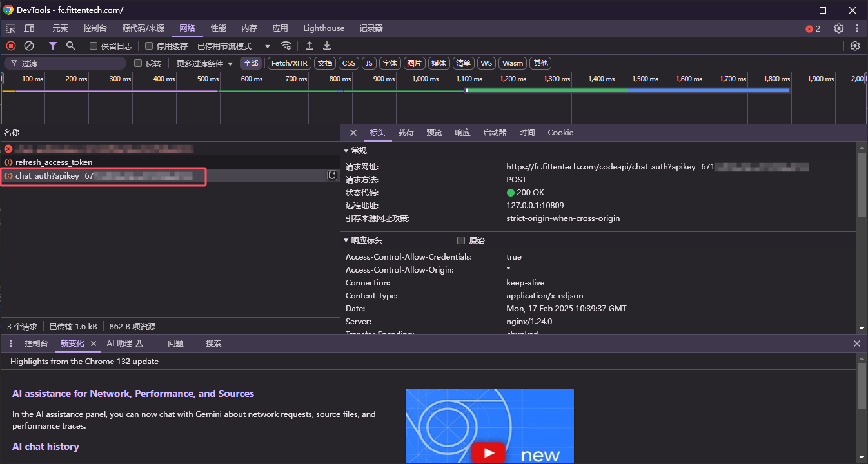Check the 反转 filter checkbox
This screenshot has width=868, height=464.
[138, 63]
